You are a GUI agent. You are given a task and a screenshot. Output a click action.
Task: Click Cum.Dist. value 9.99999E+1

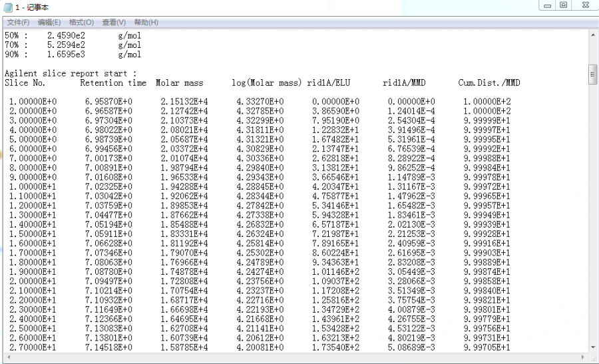point(487,120)
